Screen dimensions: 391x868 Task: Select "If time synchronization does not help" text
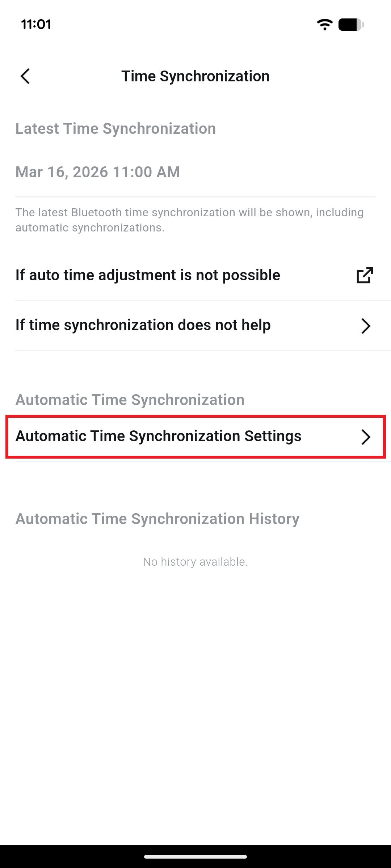coord(143,325)
